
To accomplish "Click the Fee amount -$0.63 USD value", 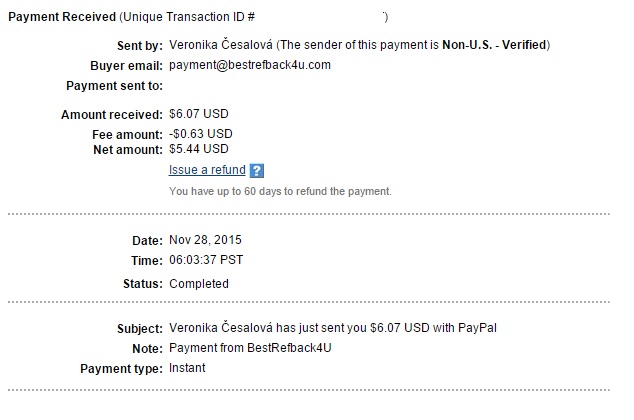I will pos(201,134).
